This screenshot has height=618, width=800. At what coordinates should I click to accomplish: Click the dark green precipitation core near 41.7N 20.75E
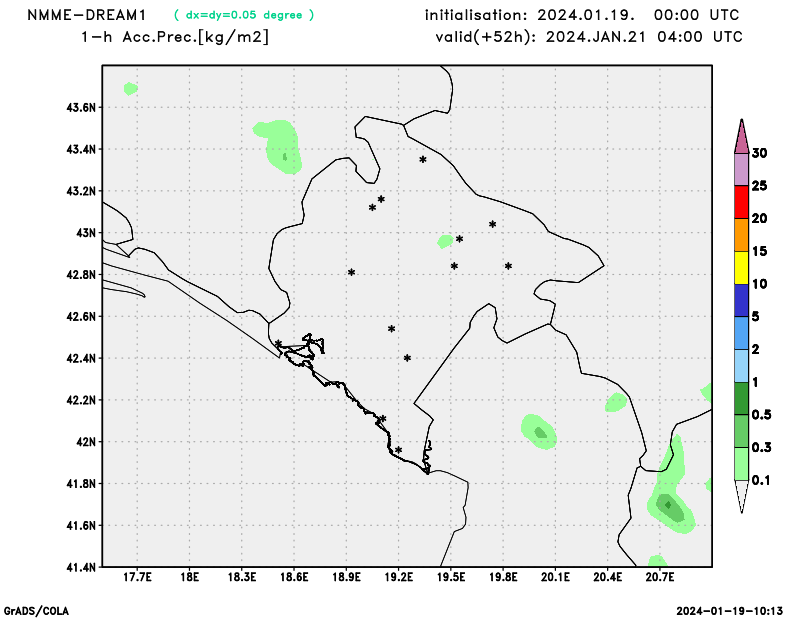click(x=670, y=507)
